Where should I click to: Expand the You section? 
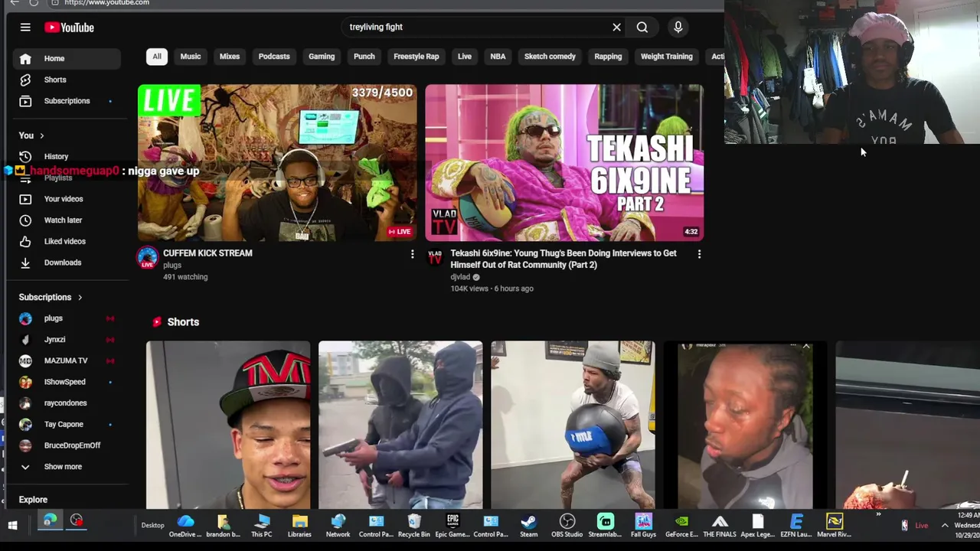coord(32,135)
